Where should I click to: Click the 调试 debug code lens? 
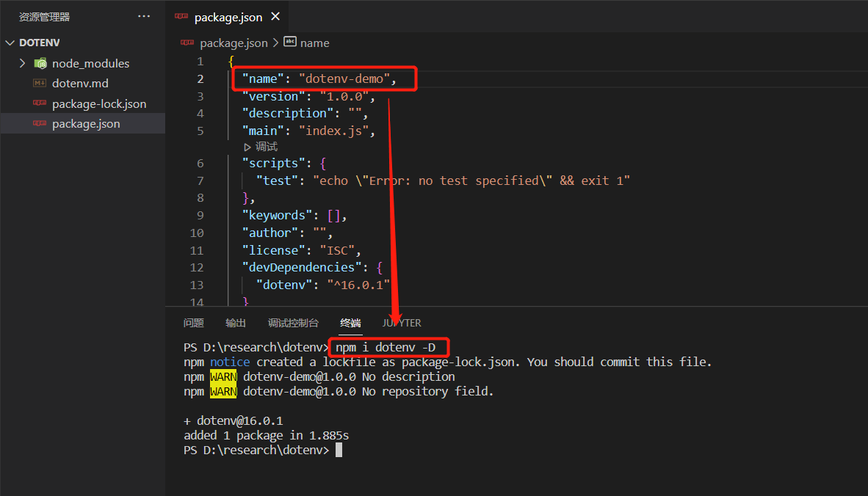(x=267, y=147)
